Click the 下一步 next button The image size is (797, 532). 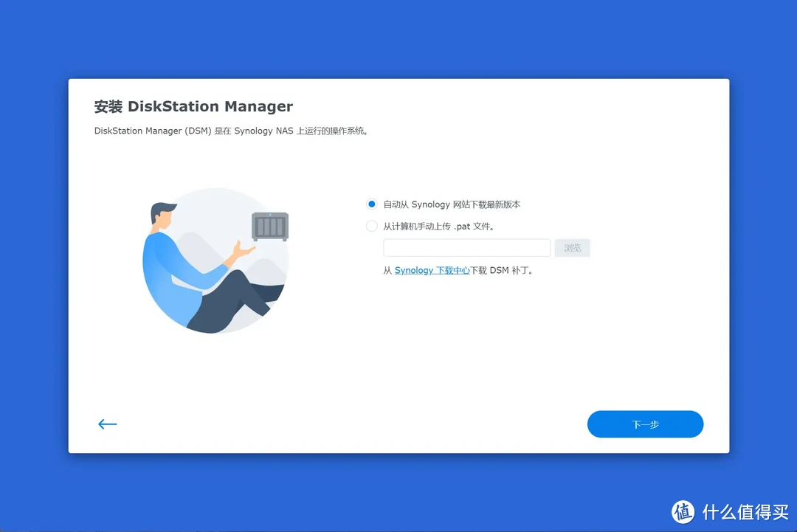645,424
